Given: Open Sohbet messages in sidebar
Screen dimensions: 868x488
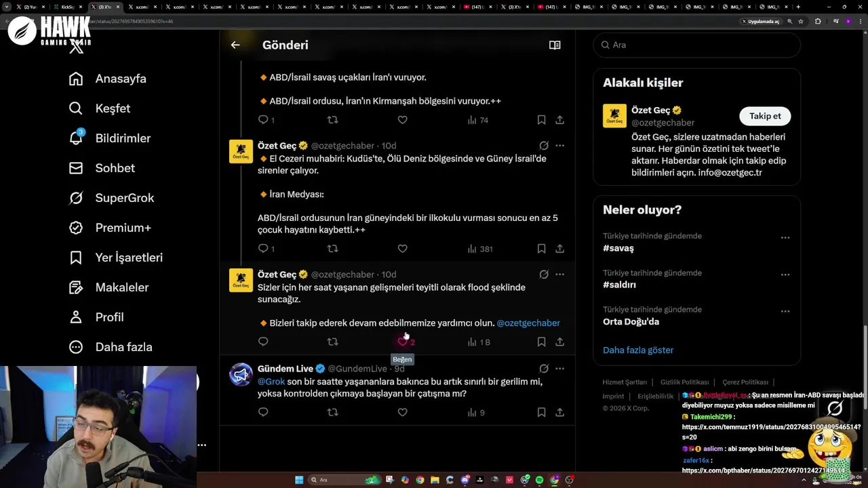Looking at the screenshot, I should [102, 168].
